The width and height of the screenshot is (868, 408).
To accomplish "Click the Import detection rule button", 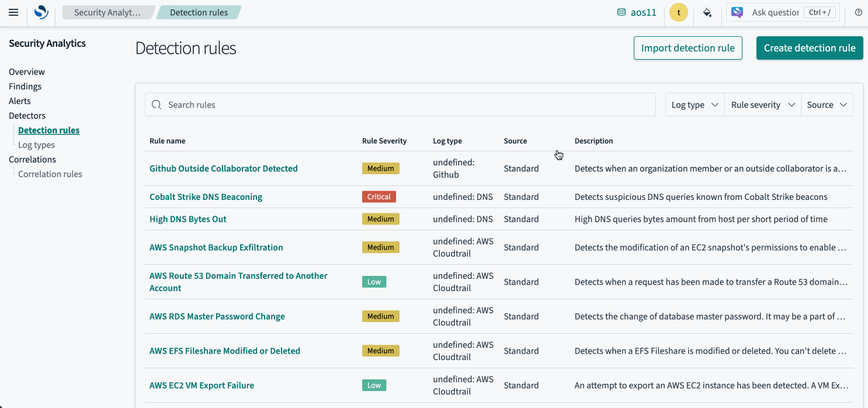I will (688, 48).
